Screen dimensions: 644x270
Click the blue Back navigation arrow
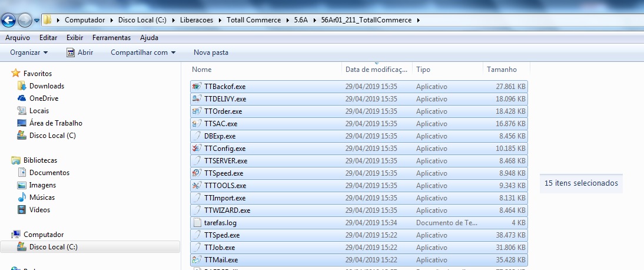click(8, 20)
